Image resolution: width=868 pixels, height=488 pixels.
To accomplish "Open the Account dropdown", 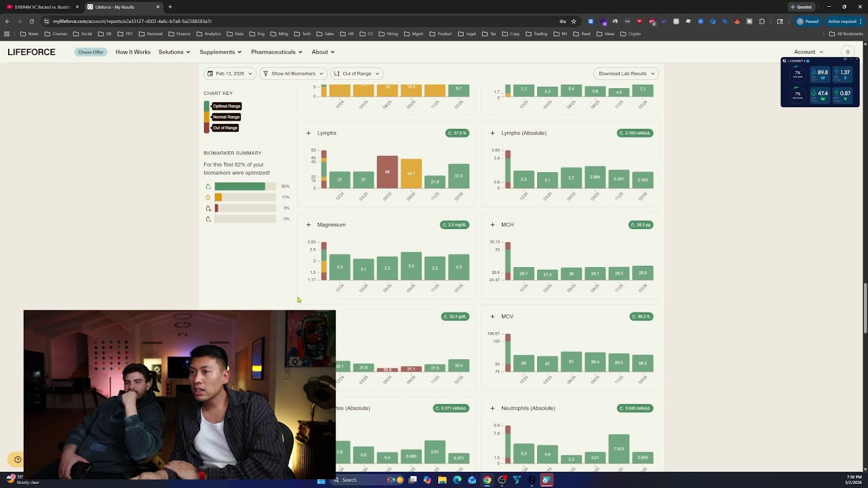I will (x=808, y=52).
